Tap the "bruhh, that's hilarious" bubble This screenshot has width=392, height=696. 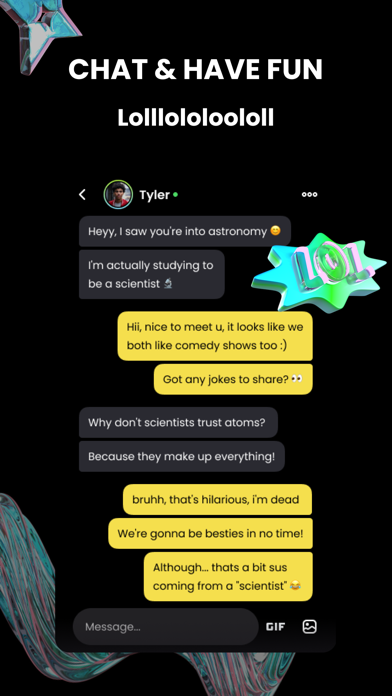pos(217,499)
